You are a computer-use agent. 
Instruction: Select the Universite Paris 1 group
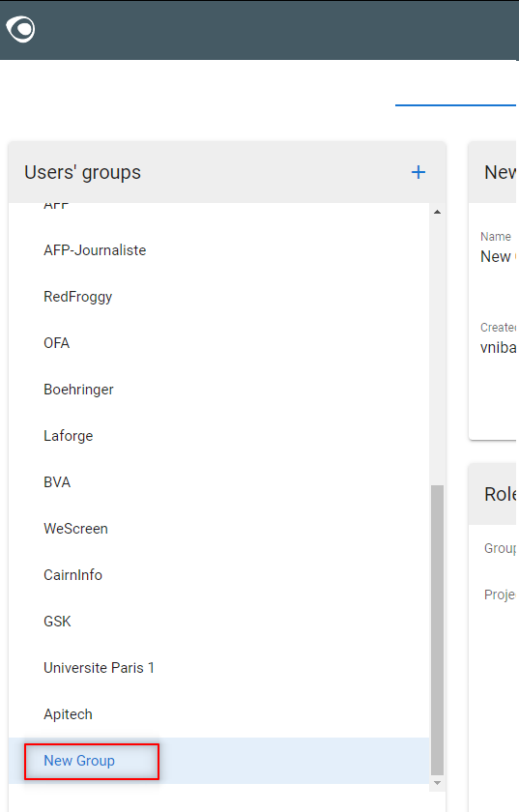218,668
